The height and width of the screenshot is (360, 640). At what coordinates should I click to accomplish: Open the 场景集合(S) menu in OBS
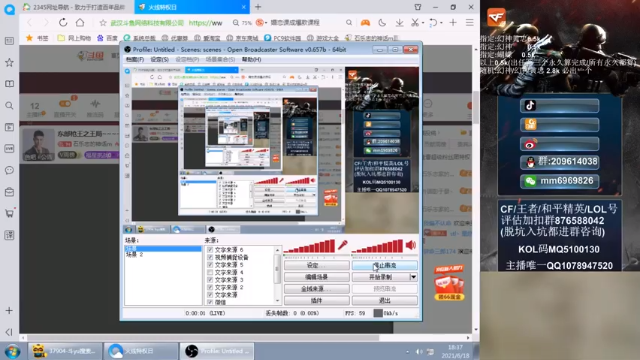tap(220, 60)
